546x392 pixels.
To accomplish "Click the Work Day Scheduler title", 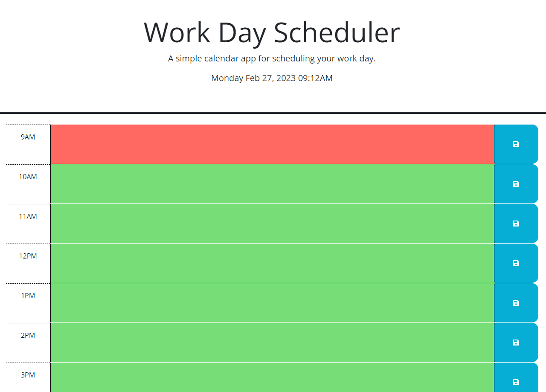I will [x=271, y=33].
